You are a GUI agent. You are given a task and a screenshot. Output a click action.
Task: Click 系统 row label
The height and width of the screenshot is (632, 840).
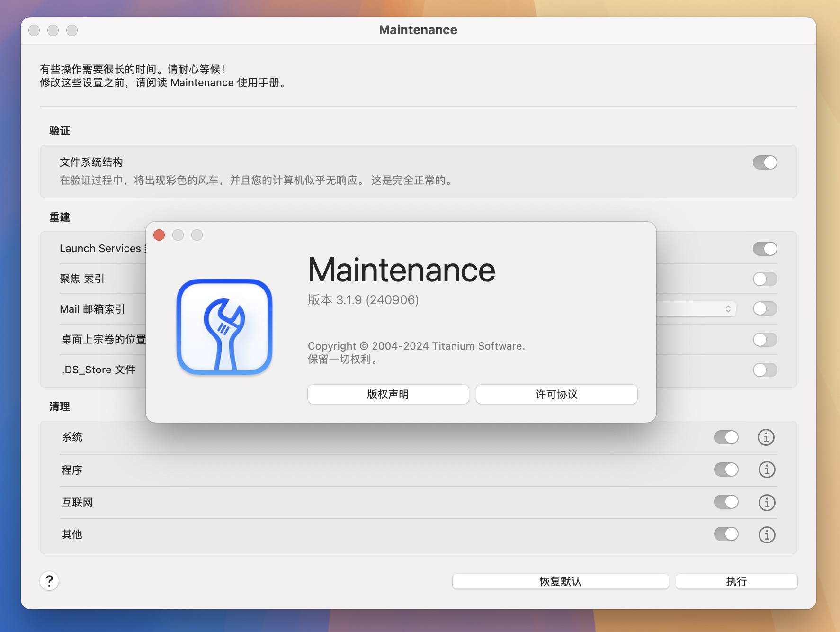[72, 437]
